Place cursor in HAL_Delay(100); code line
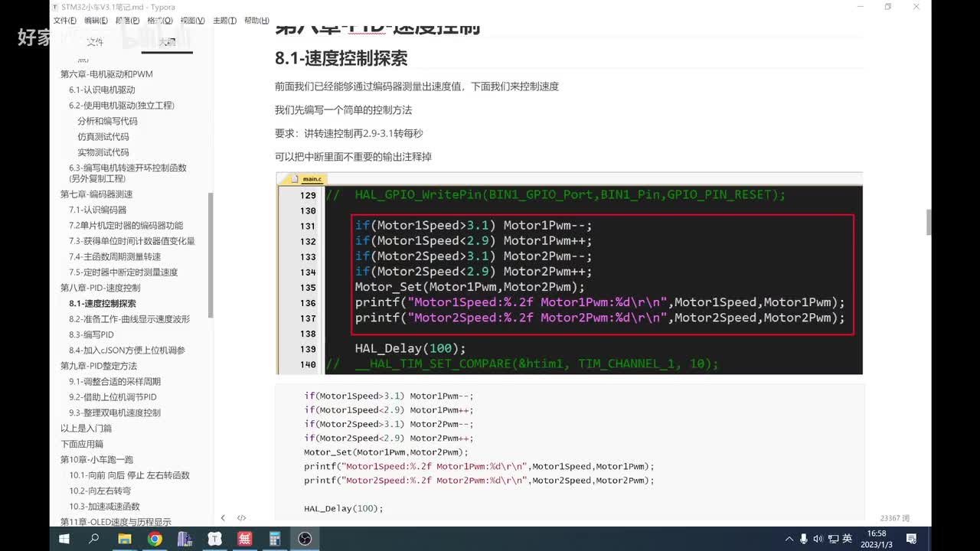The height and width of the screenshot is (551, 980). pos(343,508)
